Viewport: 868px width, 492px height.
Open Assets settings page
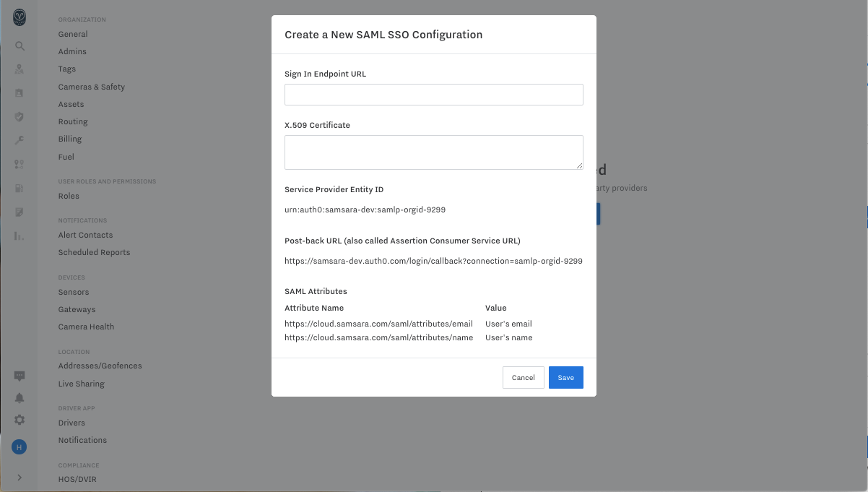coord(71,104)
